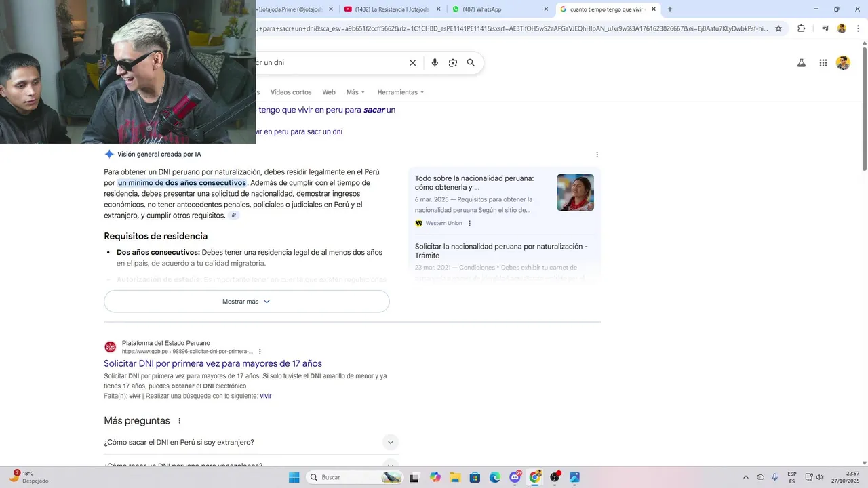The height and width of the screenshot is (488, 868).
Task: Copy link icon after AI overview paragraph
Action: coord(234,216)
